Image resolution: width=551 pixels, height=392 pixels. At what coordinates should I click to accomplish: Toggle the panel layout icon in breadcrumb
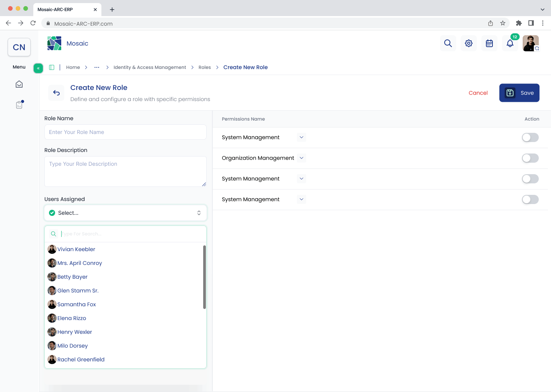pyautogui.click(x=52, y=67)
